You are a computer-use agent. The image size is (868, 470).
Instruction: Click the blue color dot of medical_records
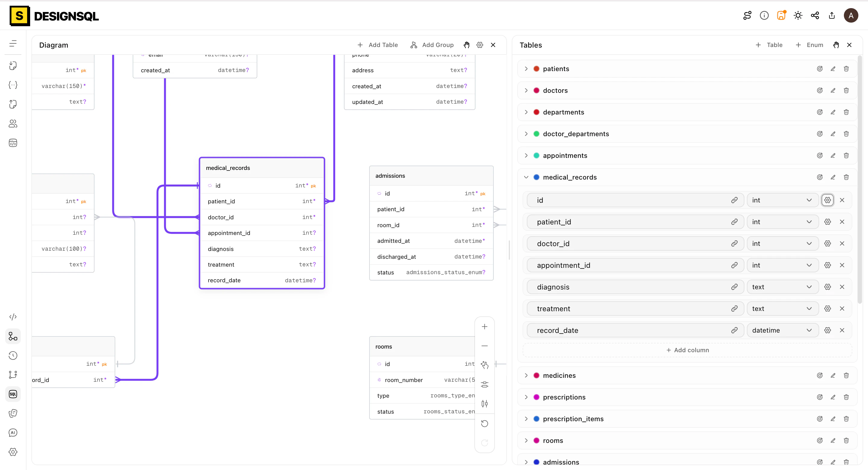(x=536, y=177)
